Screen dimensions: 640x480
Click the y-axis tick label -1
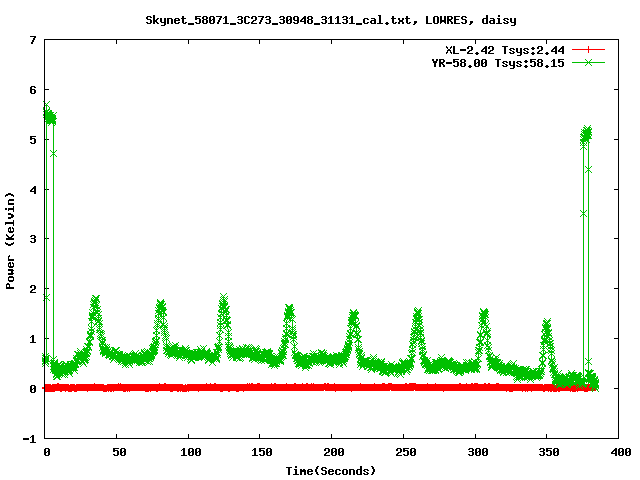point(29,439)
